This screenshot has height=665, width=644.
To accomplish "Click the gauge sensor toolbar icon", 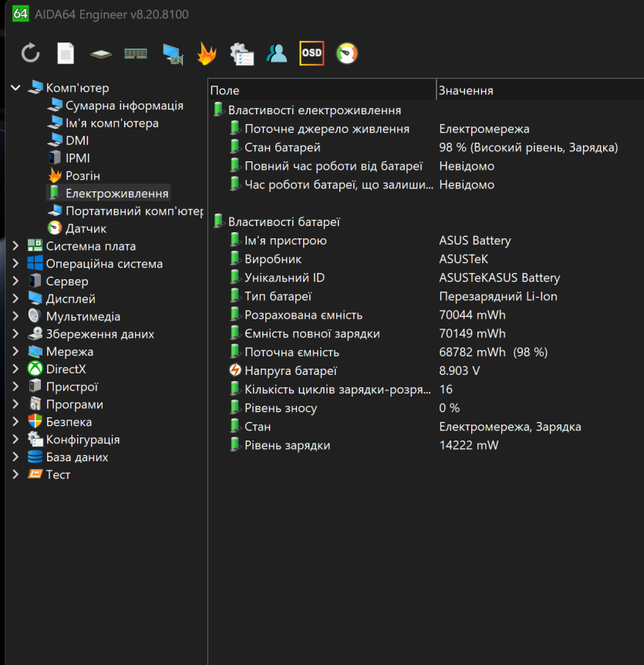I will coord(347,53).
